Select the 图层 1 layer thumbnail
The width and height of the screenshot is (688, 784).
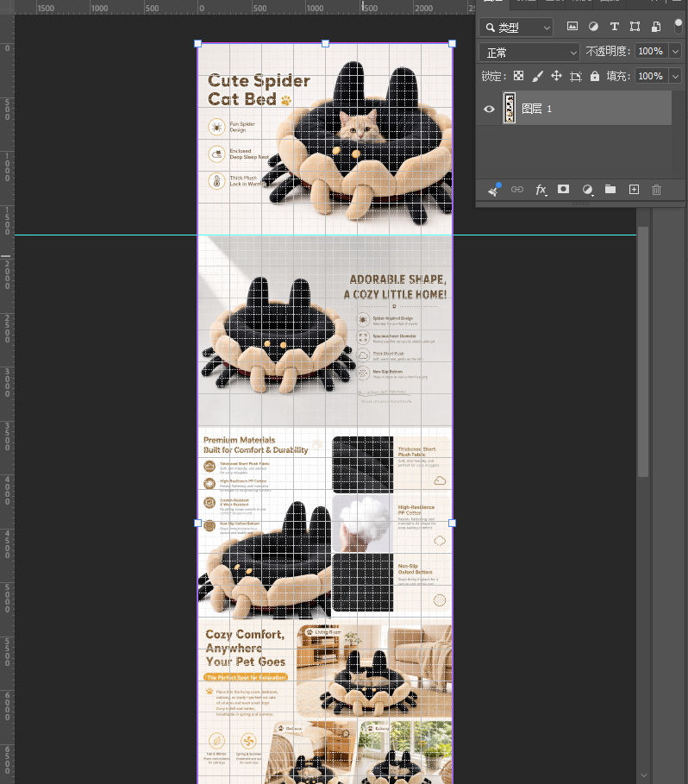tap(510, 108)
